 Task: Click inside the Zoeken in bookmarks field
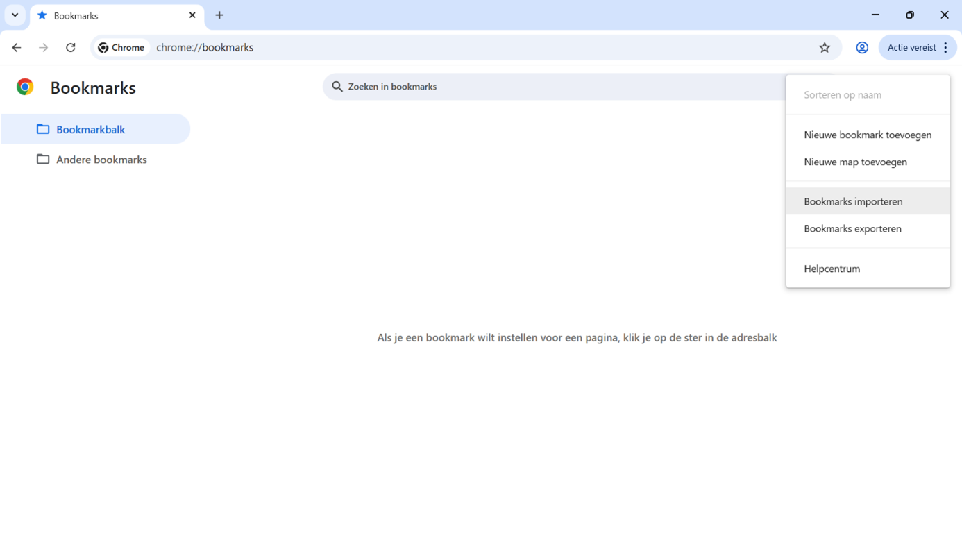(486, 86)
